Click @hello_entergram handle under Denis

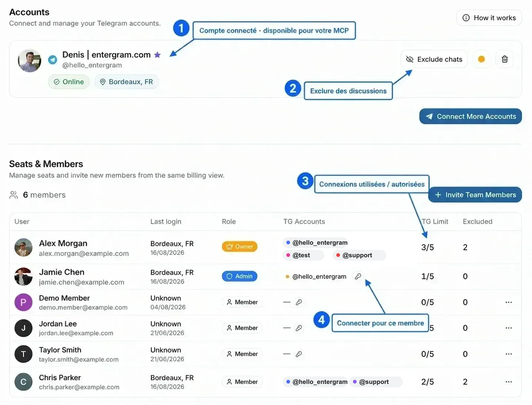92,65
